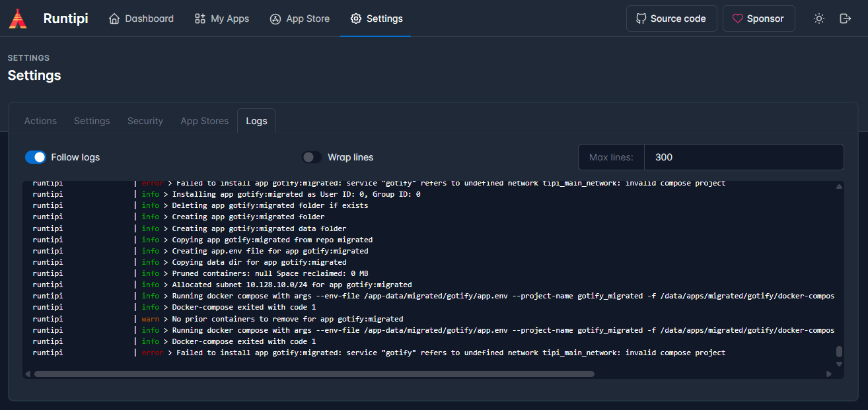Click the Runtipi tent logo
The width and height of the screenshot is (868, 410).
tap(18, 18)
